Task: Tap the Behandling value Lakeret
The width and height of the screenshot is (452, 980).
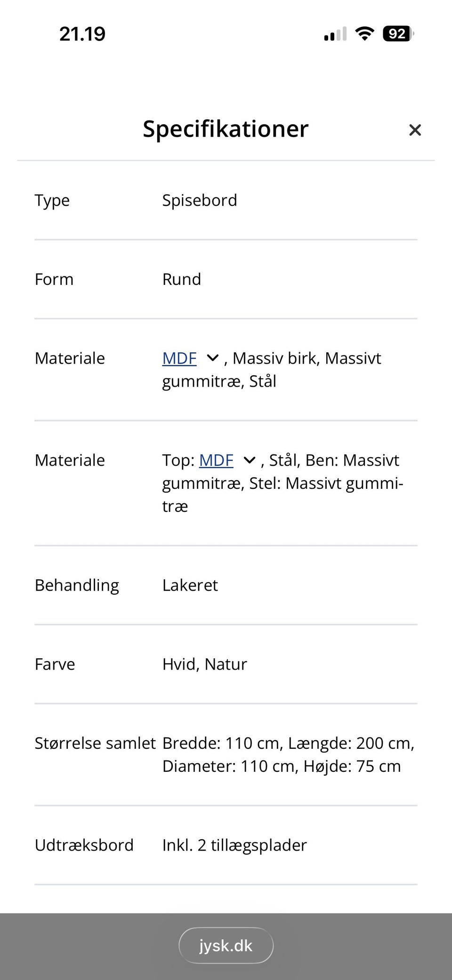Action: tap(190, 585)
